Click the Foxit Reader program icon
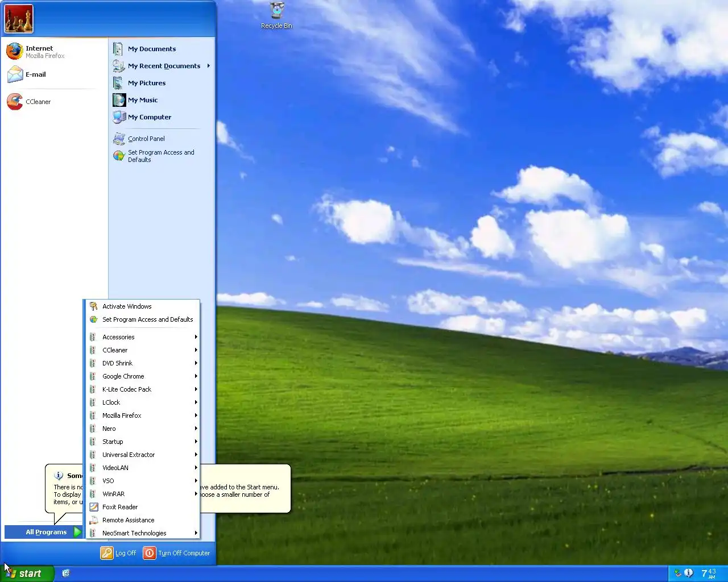 pos(94,507)
